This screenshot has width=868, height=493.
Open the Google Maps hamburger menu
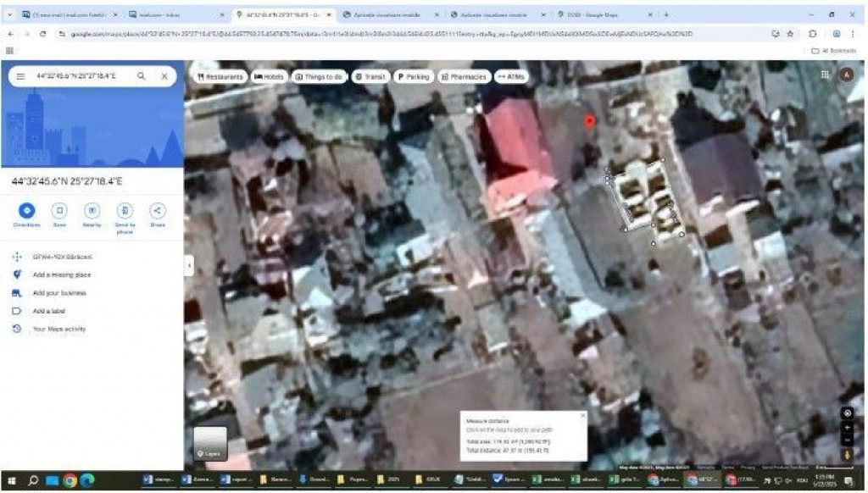coord(21,76)
